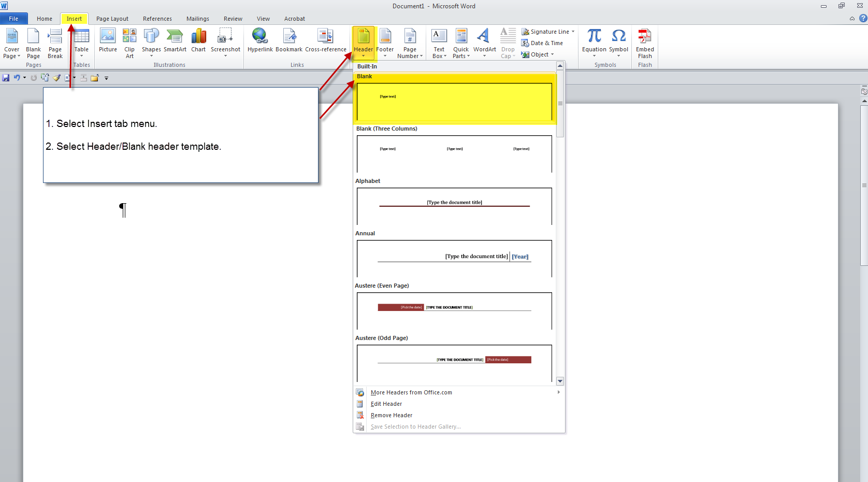Open the Acrobat tab

pyautogui.click(x=295, y=19)
